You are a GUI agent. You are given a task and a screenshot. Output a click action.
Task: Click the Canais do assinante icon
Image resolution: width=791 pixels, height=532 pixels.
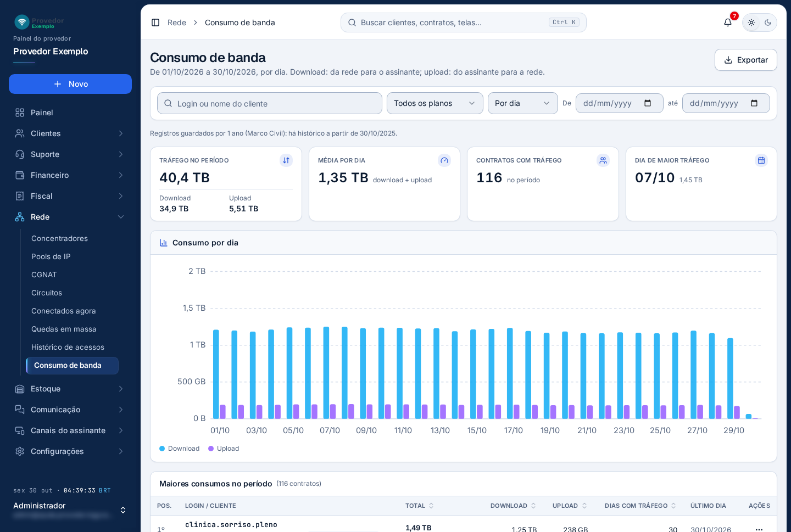point(20,430)
